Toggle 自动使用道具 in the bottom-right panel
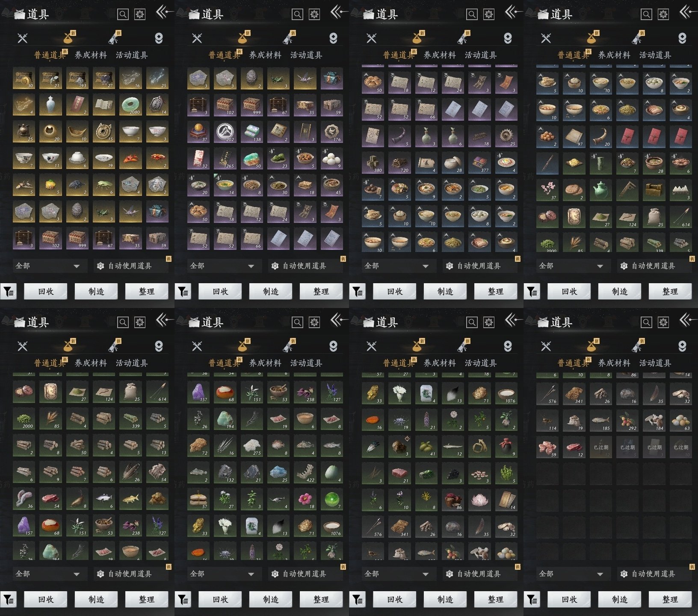The width and height of the screenshot is (698, 616). [x=653, y=574]
